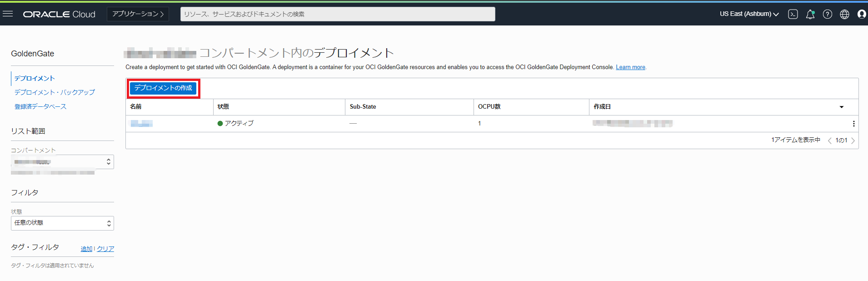Open the actions menu for deployment row

pos(853,124)
